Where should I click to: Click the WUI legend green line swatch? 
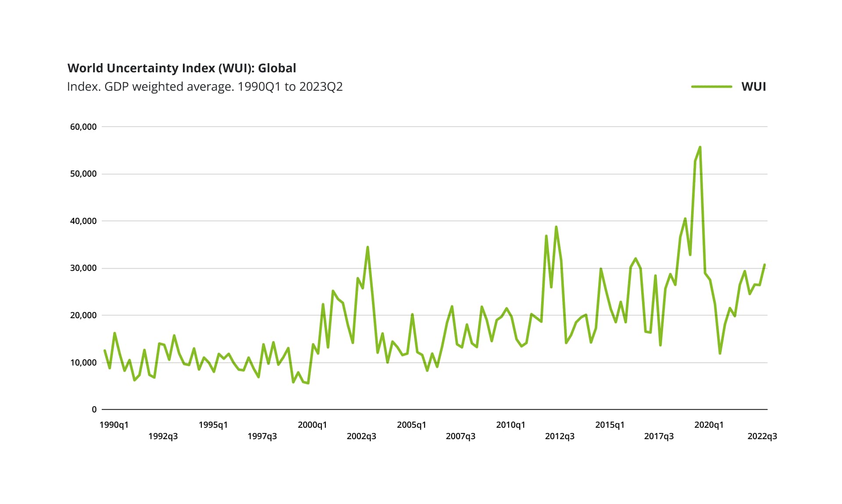711,87
